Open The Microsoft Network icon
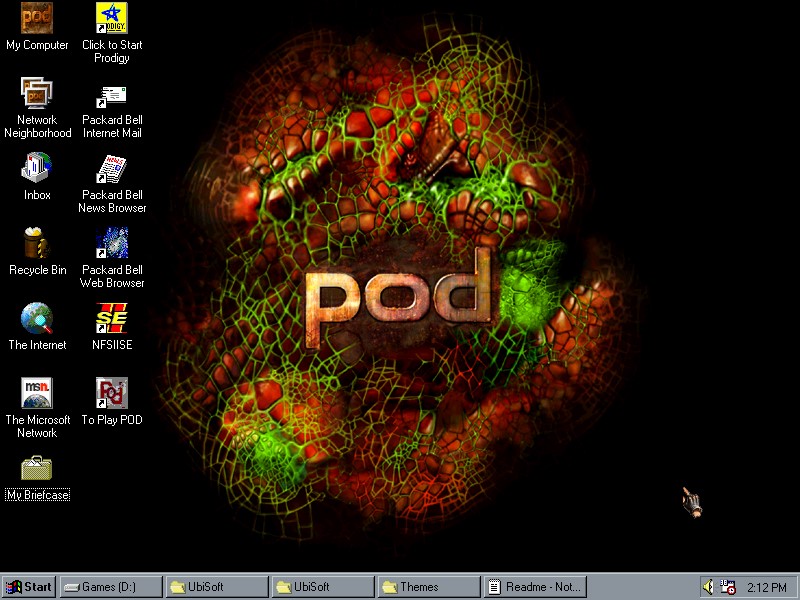Screen dimensions: 800x600 tap(37, 394)
